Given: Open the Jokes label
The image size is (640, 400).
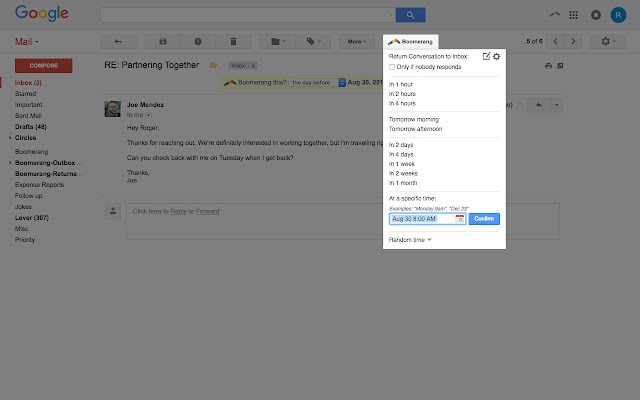Looking at the screenshot, I should coord(23,207).
